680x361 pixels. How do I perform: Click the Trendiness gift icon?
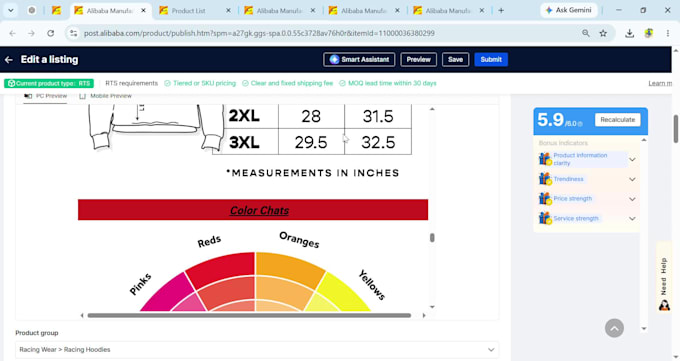pyautogui.click(x=545, y=179)
